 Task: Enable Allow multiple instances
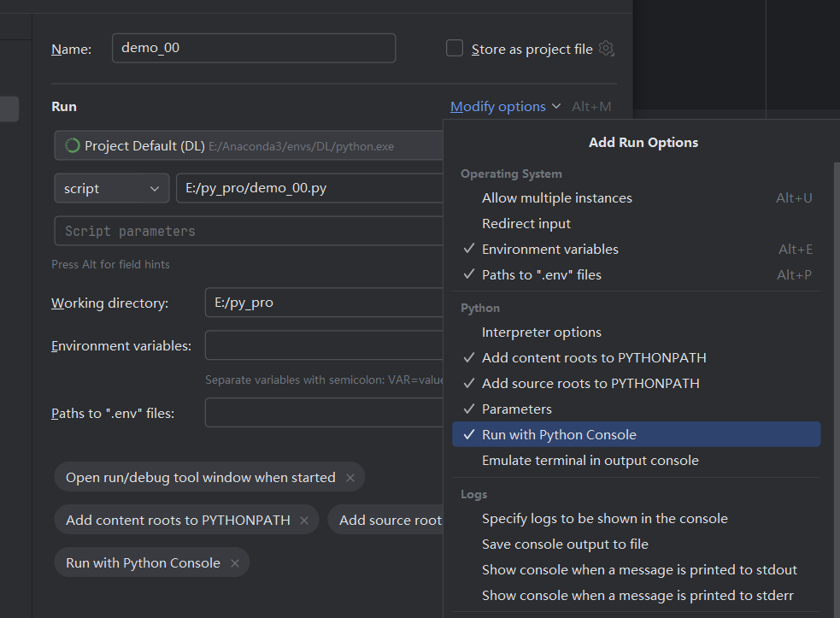coord(637,198)
